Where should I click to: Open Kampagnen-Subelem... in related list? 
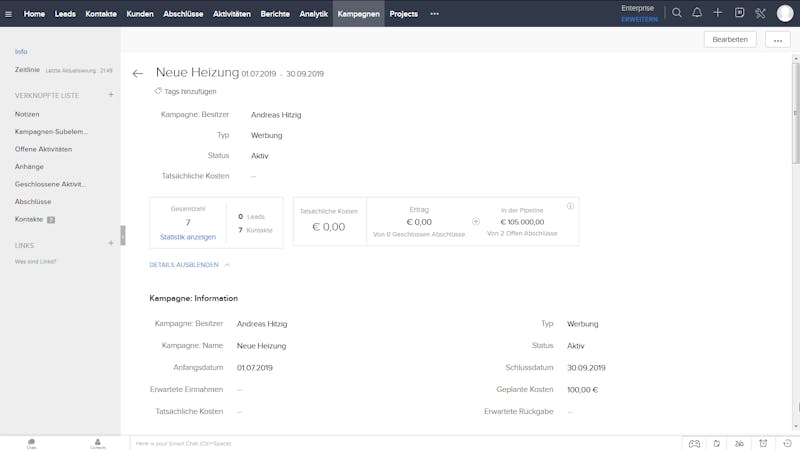(51, 132)
